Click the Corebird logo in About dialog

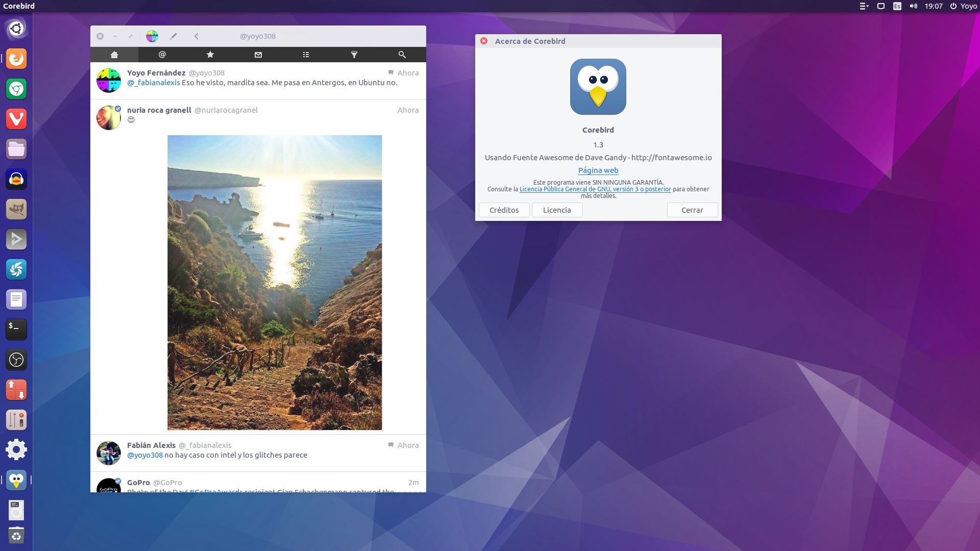point(598,87)
